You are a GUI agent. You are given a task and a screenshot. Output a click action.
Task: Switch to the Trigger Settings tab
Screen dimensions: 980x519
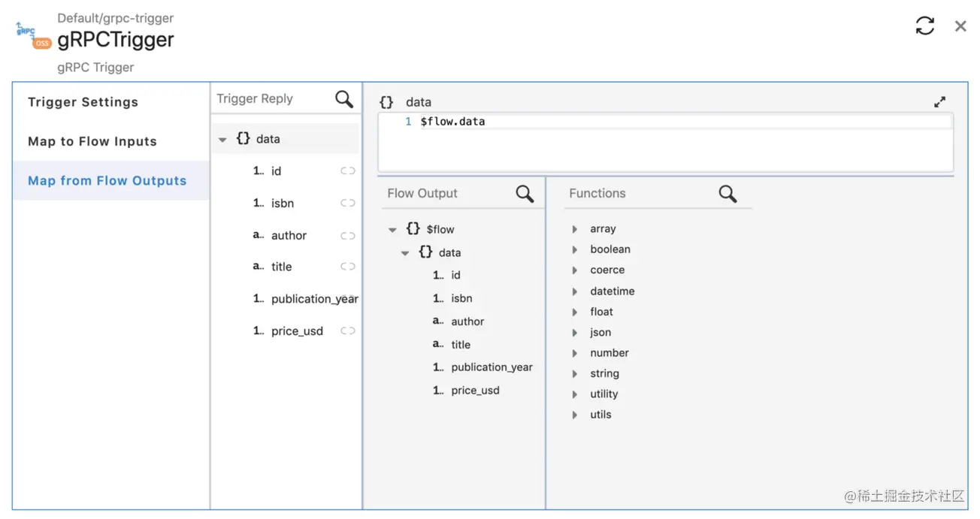coord(111,102)
